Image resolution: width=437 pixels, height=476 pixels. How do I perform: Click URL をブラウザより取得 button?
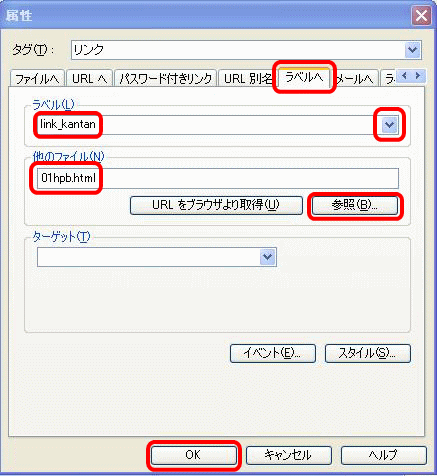(x=216, y=205)
